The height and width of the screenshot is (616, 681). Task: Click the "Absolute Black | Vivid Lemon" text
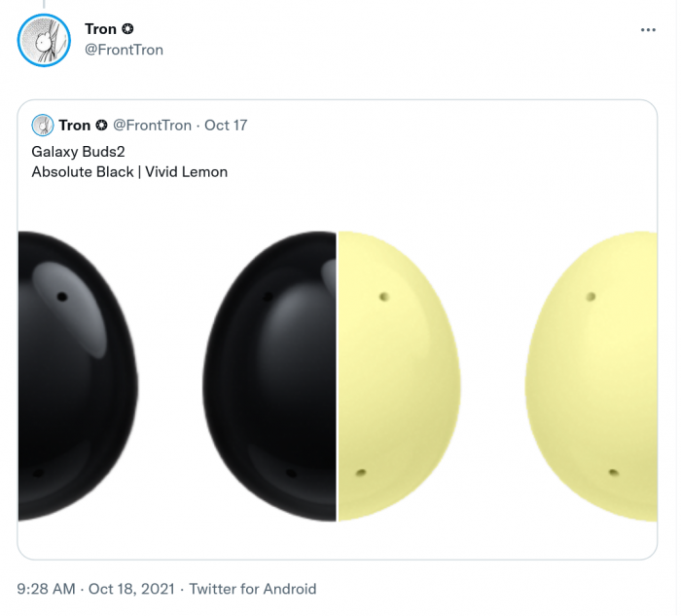[129, 172]
